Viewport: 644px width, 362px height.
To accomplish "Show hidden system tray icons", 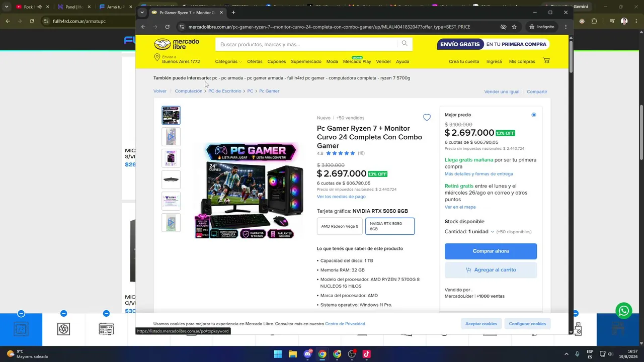I will (x=566, y=354).
